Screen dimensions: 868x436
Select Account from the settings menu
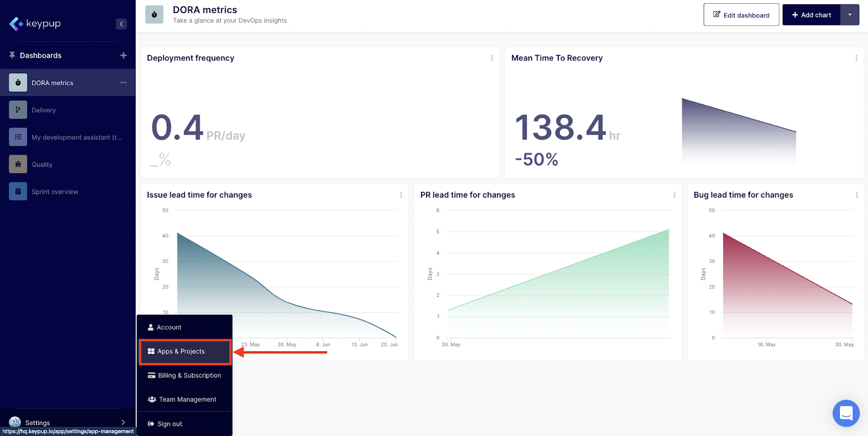pyautogui.click(x=169, y=327)
